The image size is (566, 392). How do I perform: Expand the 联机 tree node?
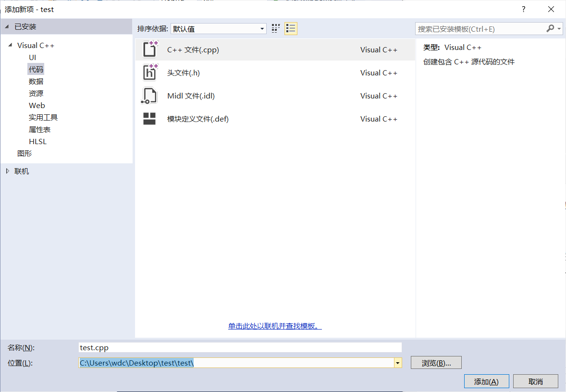pos(8,171)
